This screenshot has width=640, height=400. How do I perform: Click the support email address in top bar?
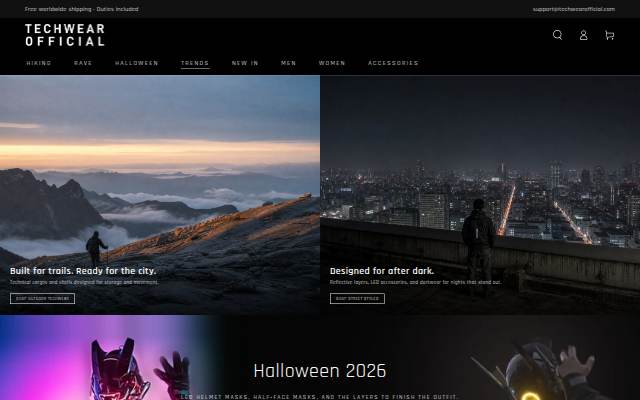pos(573,9)
